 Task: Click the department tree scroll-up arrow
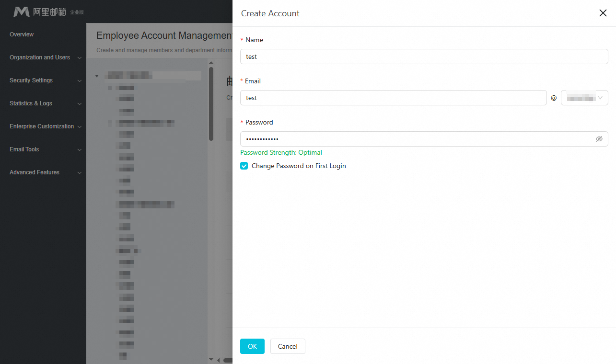[211, 62]
